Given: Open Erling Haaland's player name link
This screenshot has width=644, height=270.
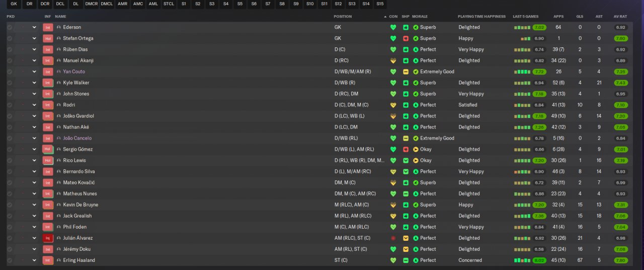Looking at the screenshot, I should pyautogui.click(x=79, y=260).
